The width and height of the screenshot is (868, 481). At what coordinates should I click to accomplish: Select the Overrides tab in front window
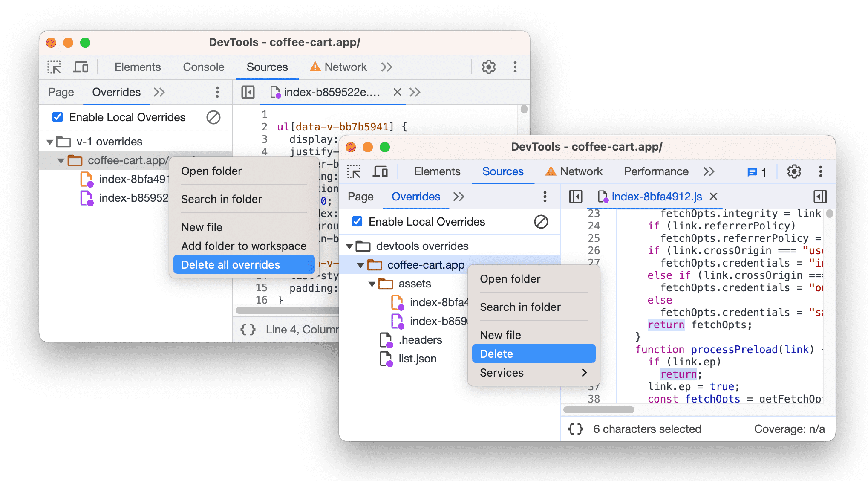[x=415, y=197]
